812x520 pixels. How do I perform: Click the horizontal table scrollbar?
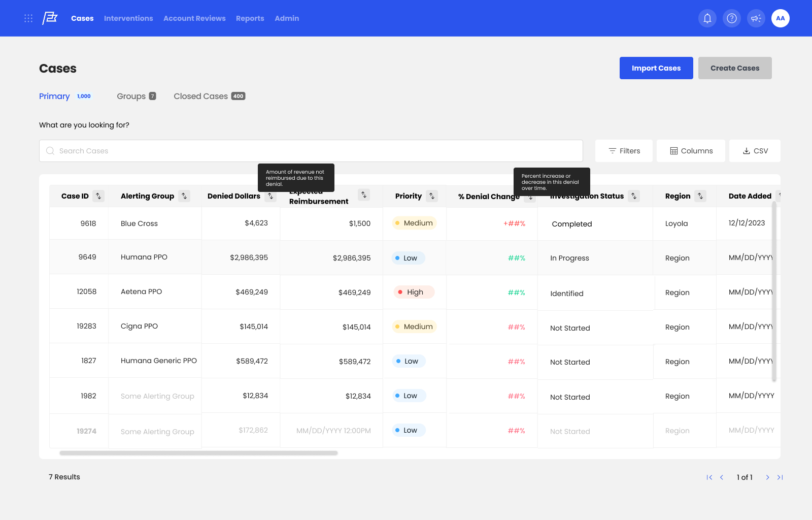pos(198,453)
